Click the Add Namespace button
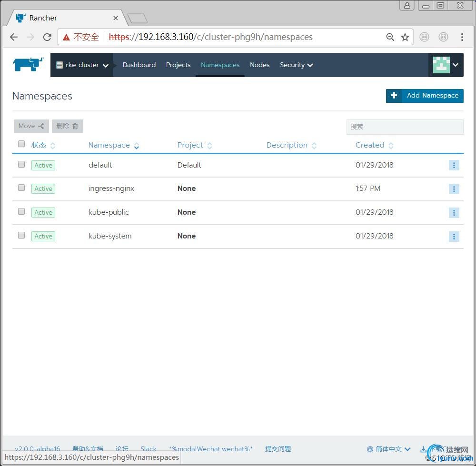 point(425,96)
